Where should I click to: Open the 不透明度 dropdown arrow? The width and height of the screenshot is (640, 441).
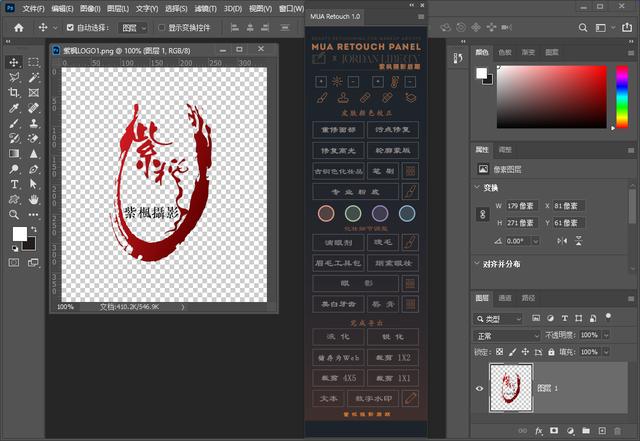606,335
